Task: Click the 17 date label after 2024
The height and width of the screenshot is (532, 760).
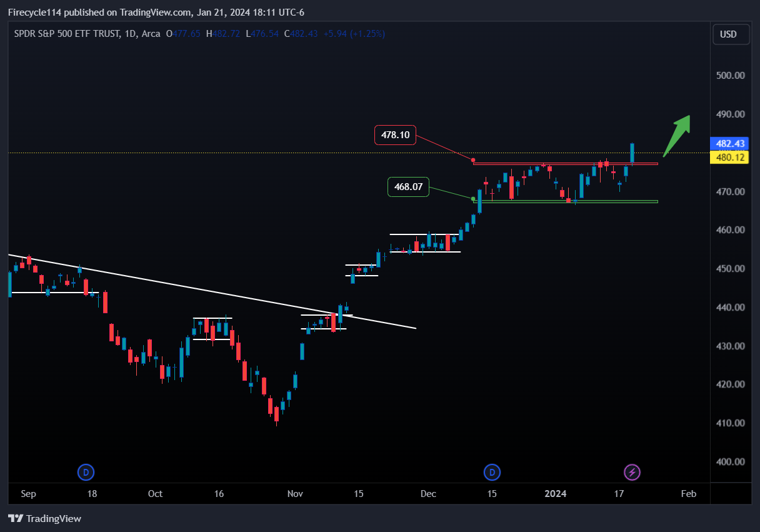Action: 619,494
